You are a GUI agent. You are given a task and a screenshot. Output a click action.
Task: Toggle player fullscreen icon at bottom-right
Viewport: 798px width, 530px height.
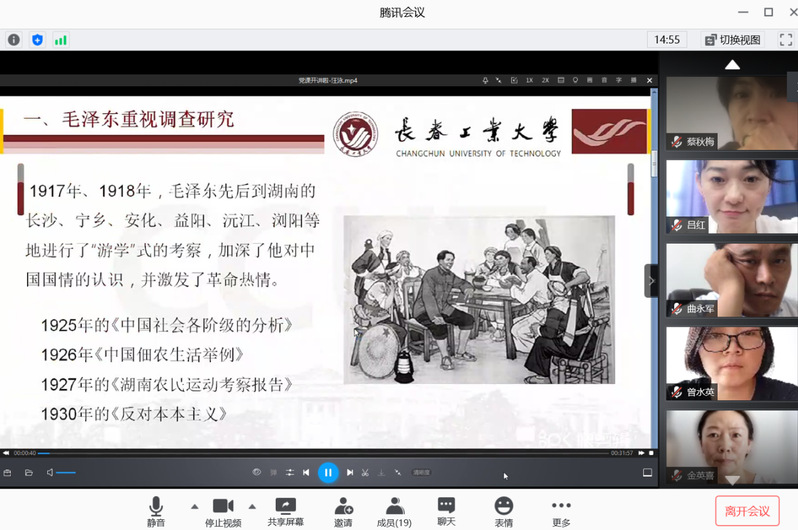[647, 472]
